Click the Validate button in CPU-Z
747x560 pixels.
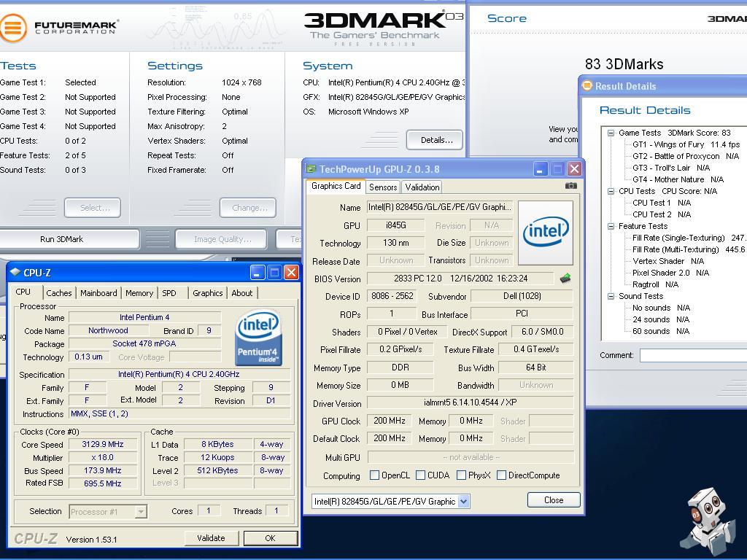[211, 538]
